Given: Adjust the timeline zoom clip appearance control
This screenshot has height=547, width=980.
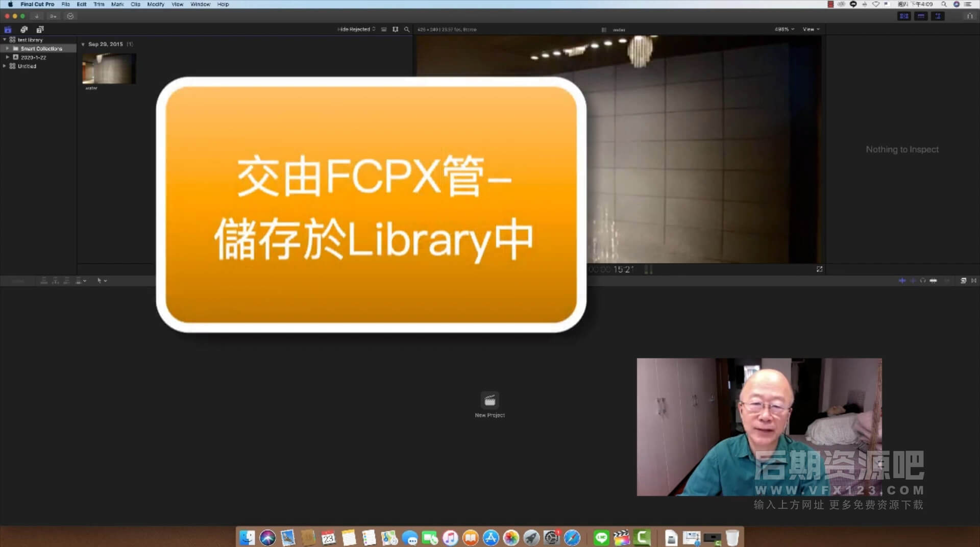Looking at the screenshot, I should click(947, 281).
